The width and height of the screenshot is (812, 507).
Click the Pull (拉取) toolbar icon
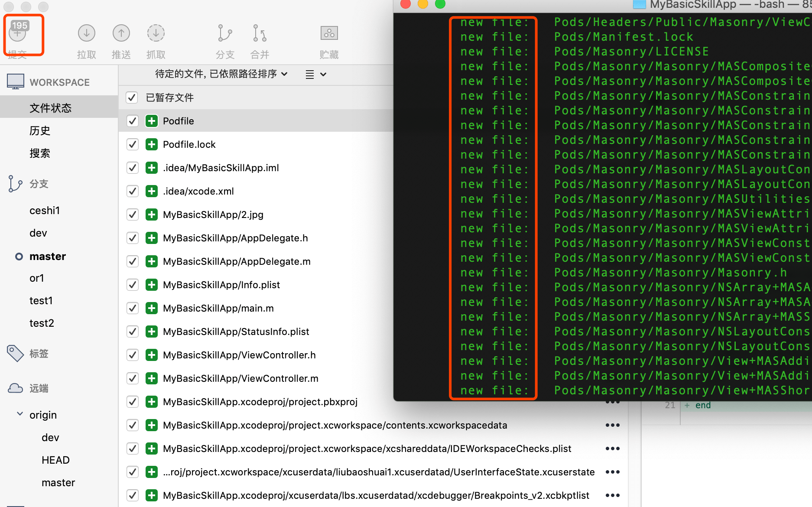87,33
